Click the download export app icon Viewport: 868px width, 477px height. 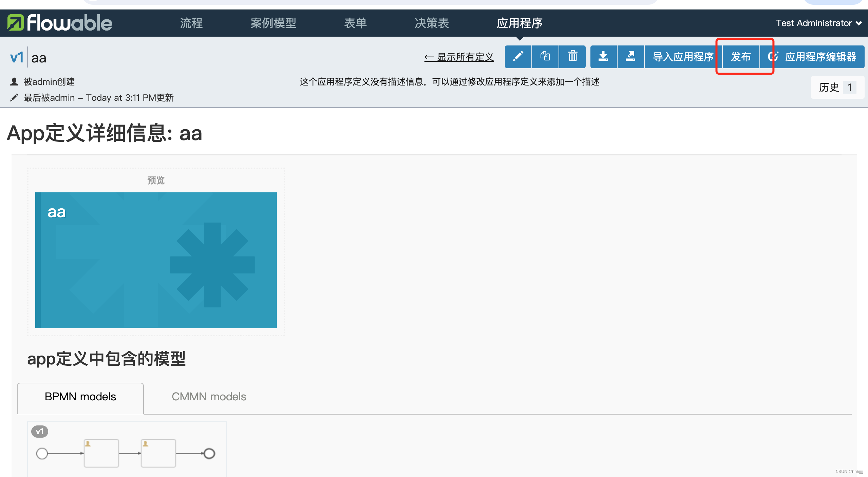(x=603, y=57)
